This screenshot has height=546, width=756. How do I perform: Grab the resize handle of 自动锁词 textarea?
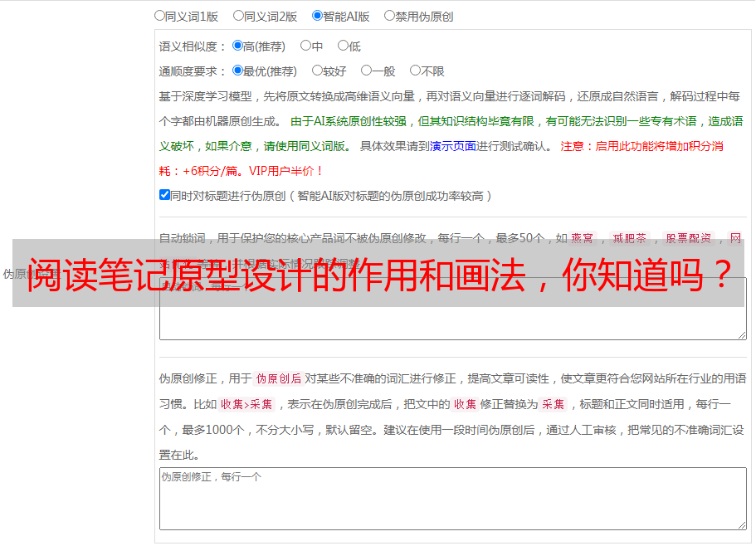coord(742,335)
